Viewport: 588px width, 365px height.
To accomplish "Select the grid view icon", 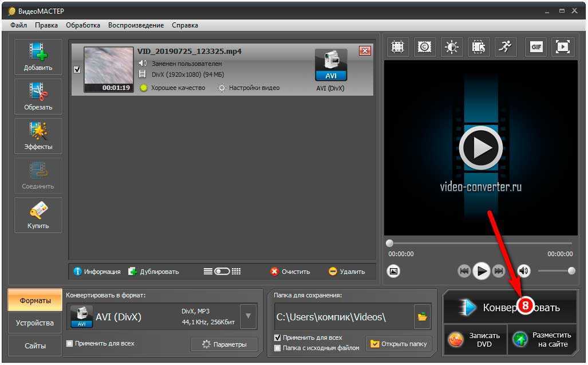I will click(x=236, y=271).
